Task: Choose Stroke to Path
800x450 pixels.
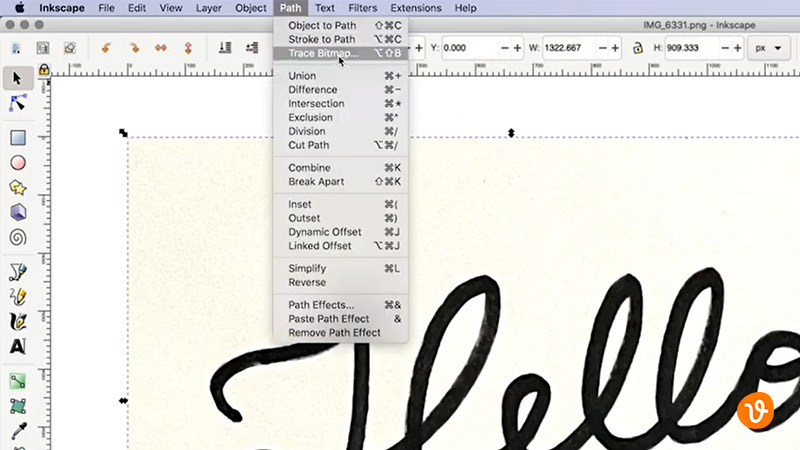Action: [340, 39]
